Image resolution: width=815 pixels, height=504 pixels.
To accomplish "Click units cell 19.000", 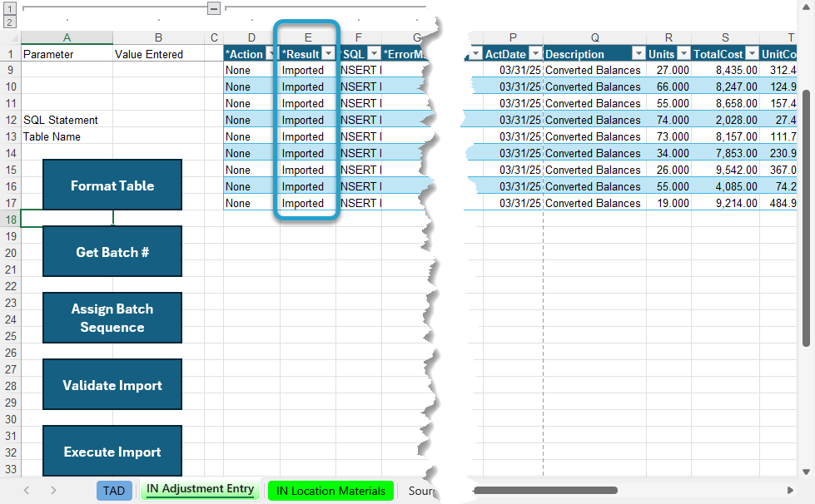I will tap(669, 203).
